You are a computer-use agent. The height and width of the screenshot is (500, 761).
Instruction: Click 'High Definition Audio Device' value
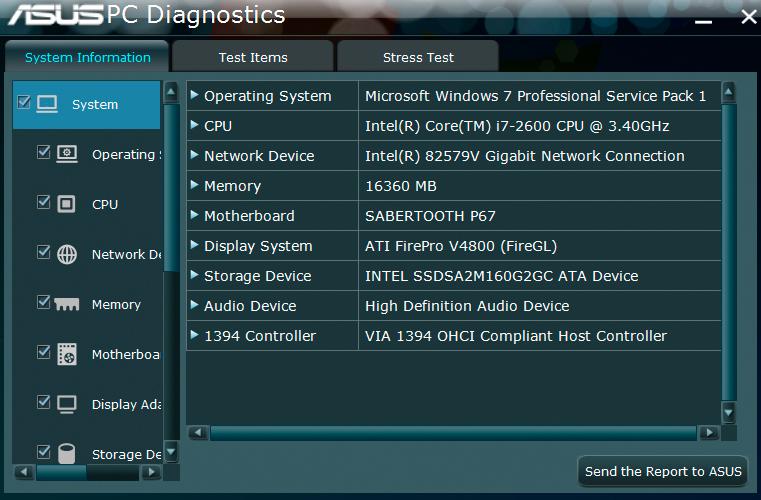pyautogui.click(x=467, y=306)
